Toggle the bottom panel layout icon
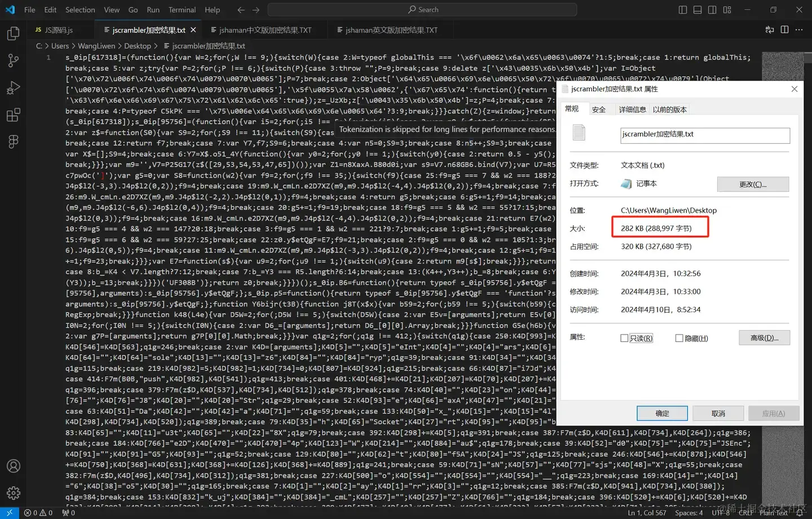 698,10
